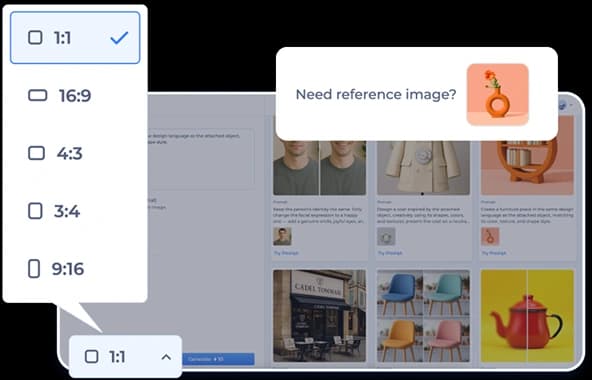Open the cafe storefront example image
592x380 pixels.
319,316
